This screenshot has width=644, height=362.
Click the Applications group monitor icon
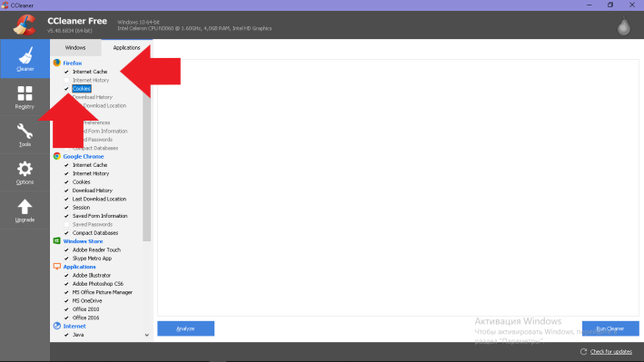[57, 267]
